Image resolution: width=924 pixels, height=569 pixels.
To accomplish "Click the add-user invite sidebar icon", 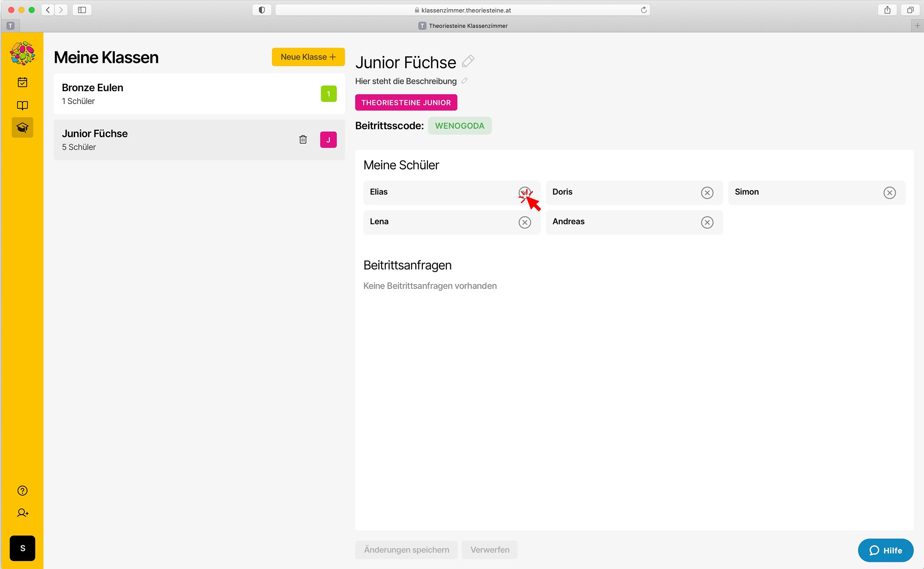I will click(23, 512).
